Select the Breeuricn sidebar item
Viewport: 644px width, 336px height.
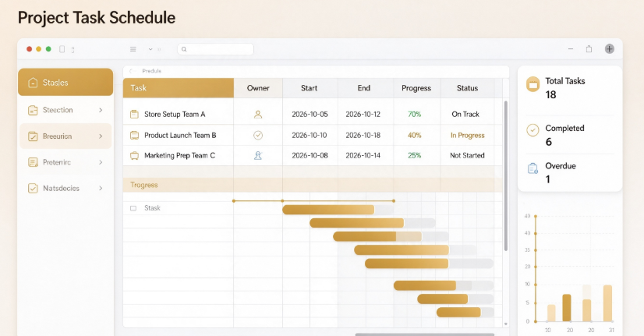(65, 136)
